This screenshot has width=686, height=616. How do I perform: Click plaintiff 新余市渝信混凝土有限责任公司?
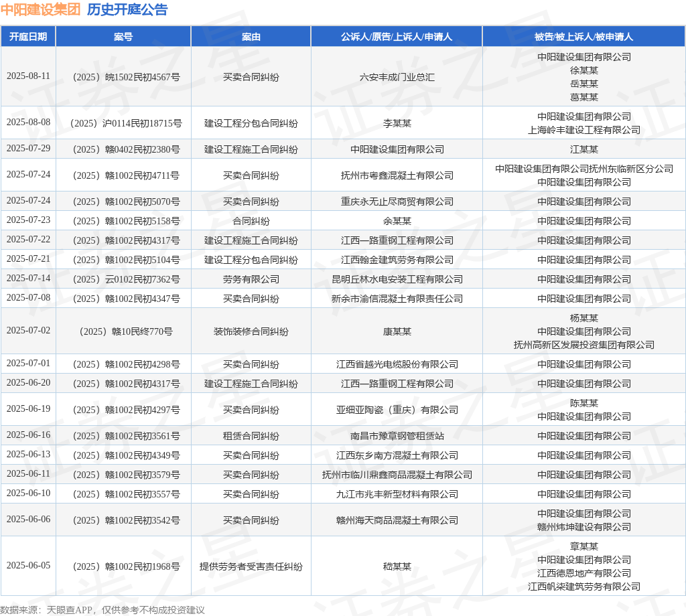pyautogui.click(x=397, y=299)
